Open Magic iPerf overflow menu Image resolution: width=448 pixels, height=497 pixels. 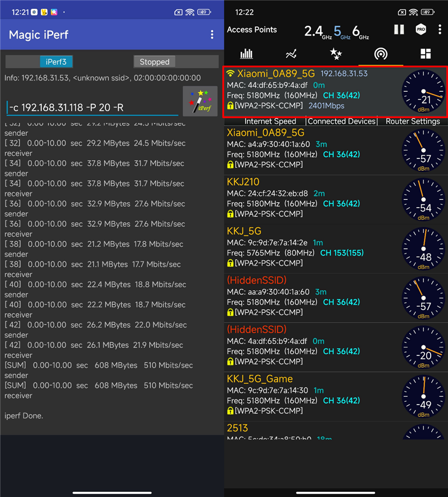tap(212, 35)
